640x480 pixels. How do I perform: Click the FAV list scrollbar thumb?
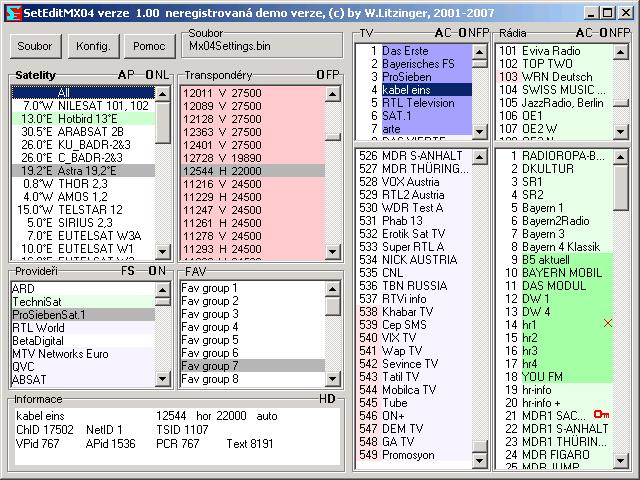(x=333, y=306)
